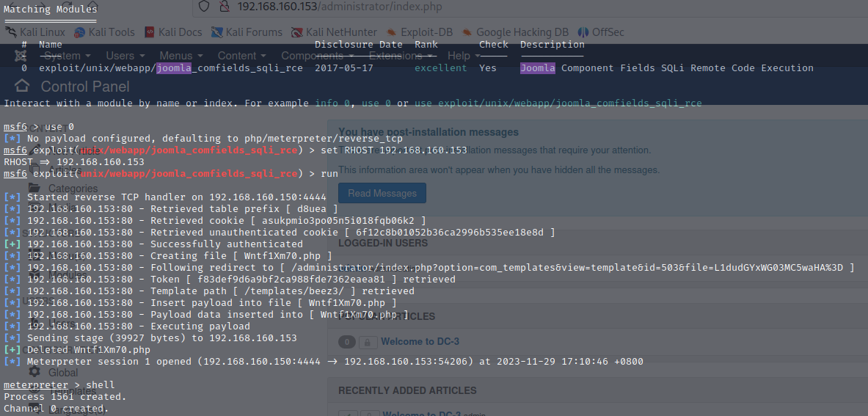The width and height of the screenshot is (868, 416).
Task: Click the 'Channel 0 created.' line
Action: click(x=56, y=408)
